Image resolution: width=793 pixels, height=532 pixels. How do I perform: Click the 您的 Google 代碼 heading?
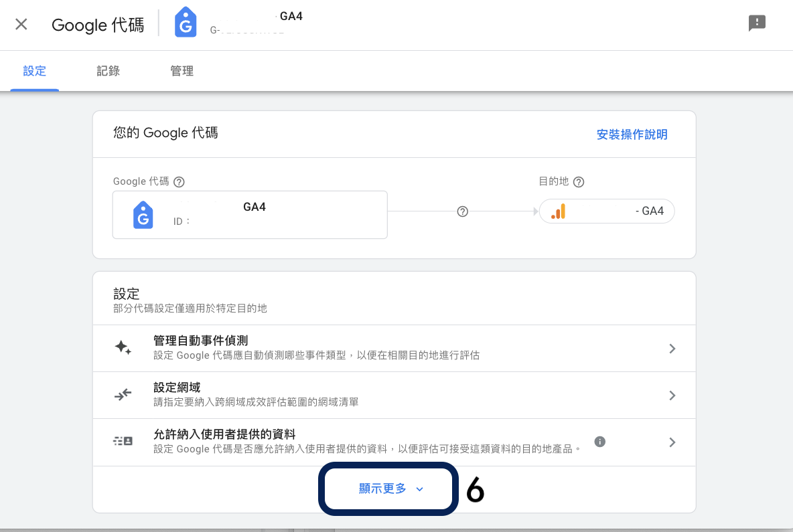(165, 133)
